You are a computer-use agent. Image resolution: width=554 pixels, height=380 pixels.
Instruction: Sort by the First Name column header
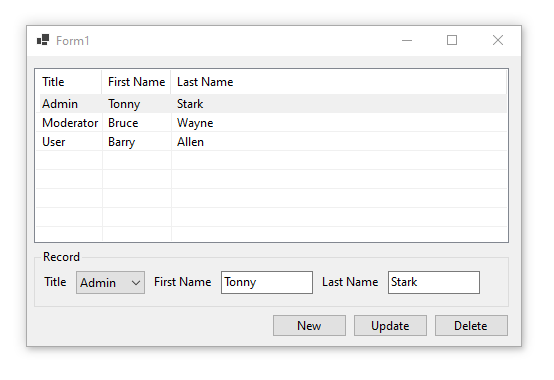(136, 82)
